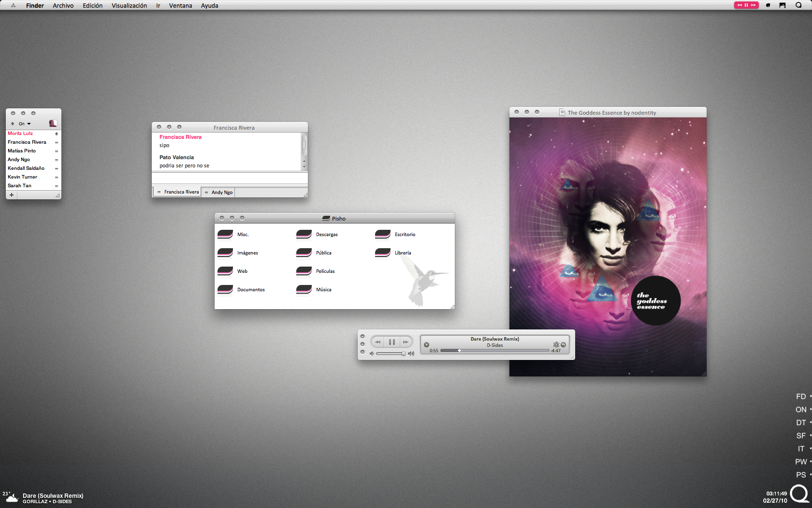Viewport: 812px width, 508px height.
Task: Open the Visualización menu
Action: click(x=129, y=5)
